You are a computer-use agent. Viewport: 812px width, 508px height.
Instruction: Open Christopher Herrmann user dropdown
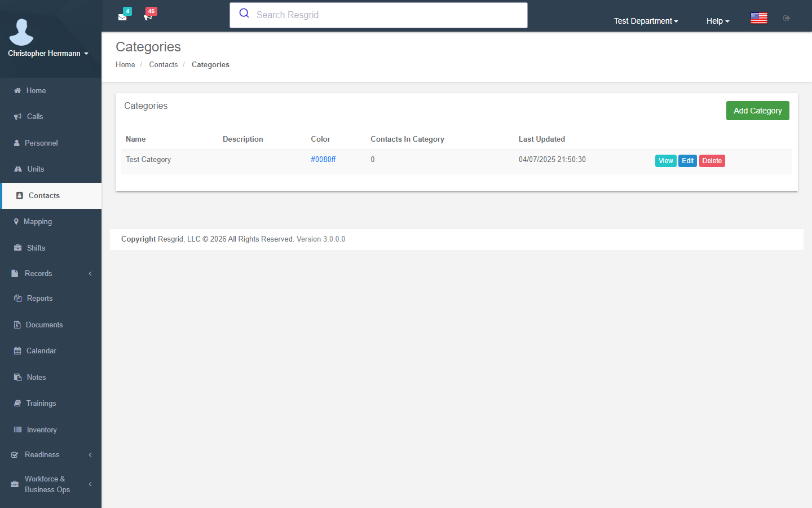[x=48, y=53]
